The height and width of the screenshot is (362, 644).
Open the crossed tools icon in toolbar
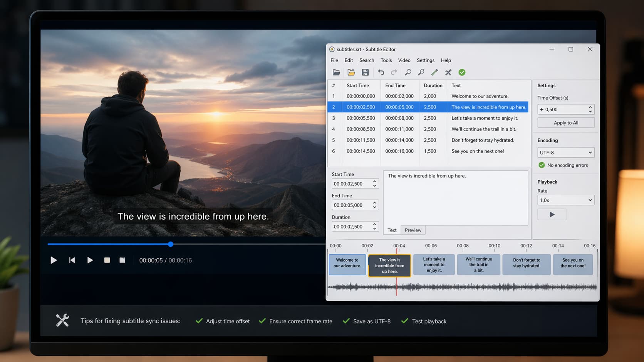click(x=448, y=72)
